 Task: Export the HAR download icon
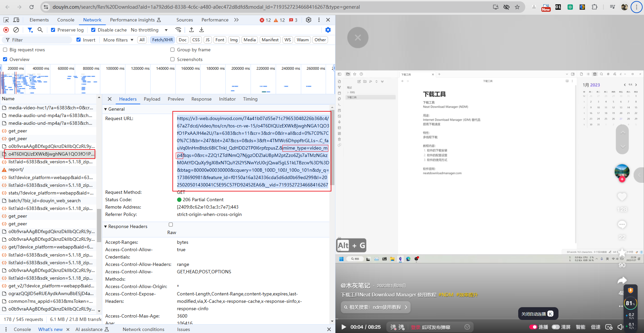click(x=202, y=30)
